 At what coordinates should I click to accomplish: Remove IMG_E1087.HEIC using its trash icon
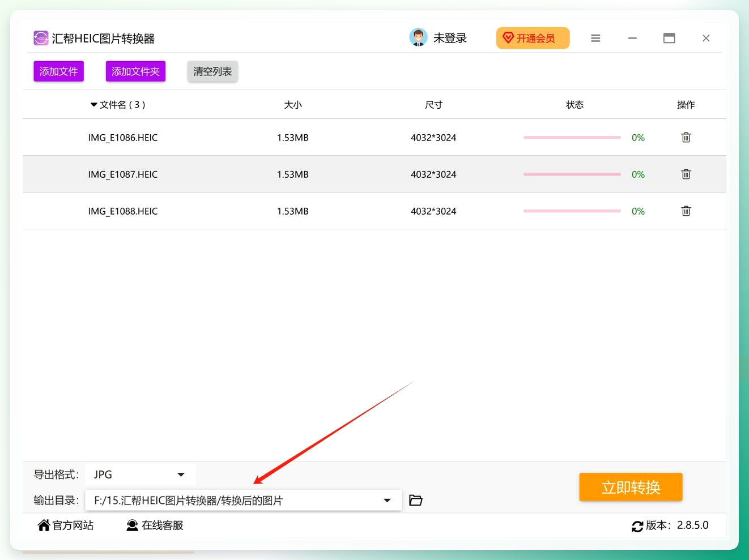686,174
